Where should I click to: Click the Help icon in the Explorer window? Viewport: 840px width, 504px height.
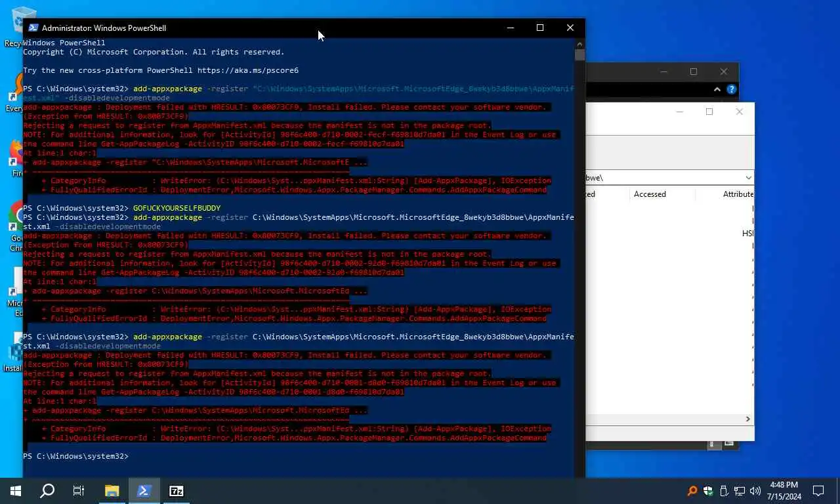point(732,89)
